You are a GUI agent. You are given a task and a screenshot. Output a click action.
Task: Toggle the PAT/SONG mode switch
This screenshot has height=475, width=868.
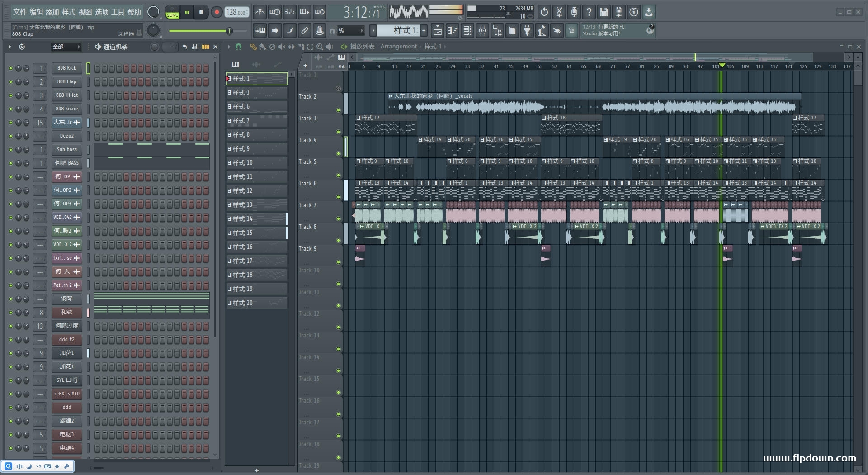click(172, 12)
